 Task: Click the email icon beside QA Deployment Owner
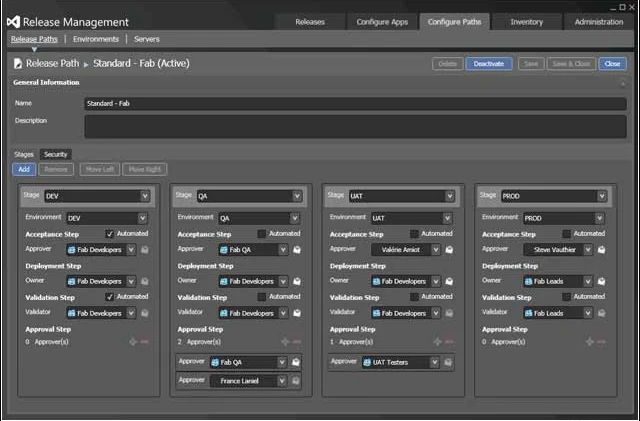pyautogui.click(x=297, y=281)
